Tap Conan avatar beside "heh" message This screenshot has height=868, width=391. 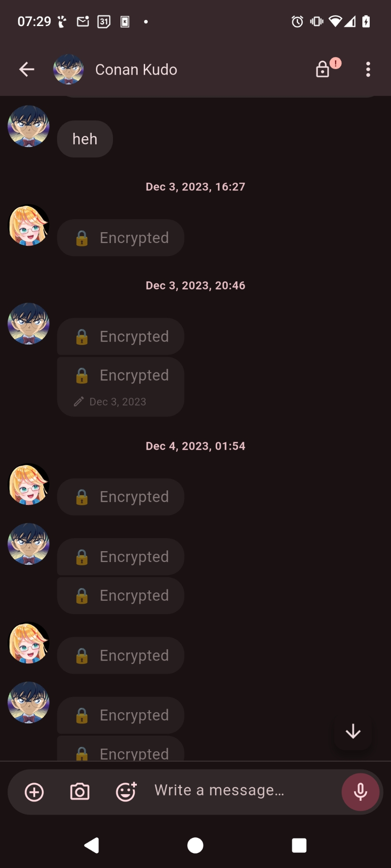(29, 126)
